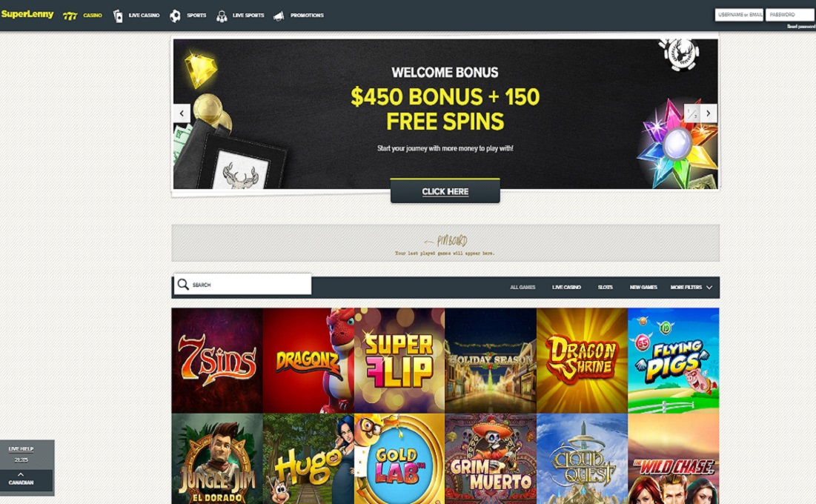The image size is (816, 504).
Task: Click the Live Sports players icon
Action: [222, 16]
